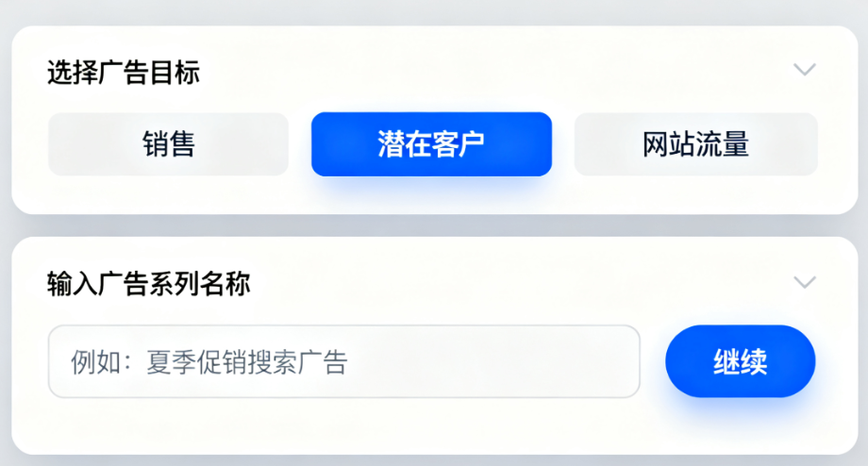The height and width of the screenshot is (466, 868).
Task: Collapse the 输入广告系列名称 section chevron
Action: [x=805, y=282]
